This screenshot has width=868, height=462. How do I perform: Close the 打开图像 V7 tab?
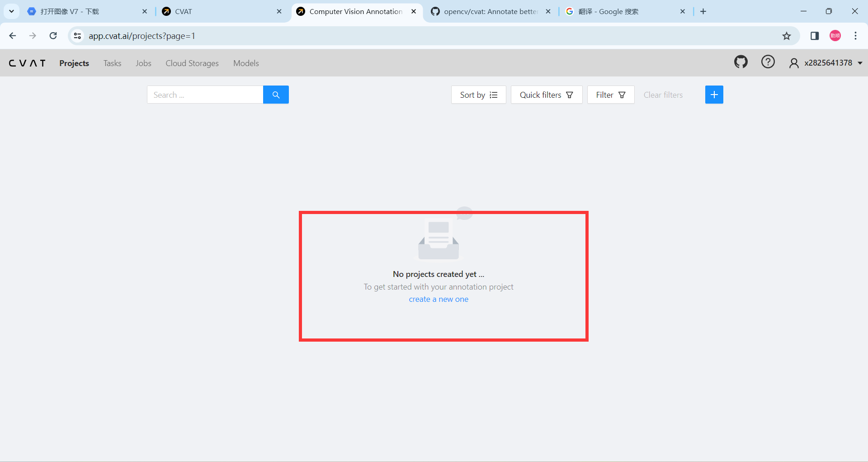pos(145,11)
